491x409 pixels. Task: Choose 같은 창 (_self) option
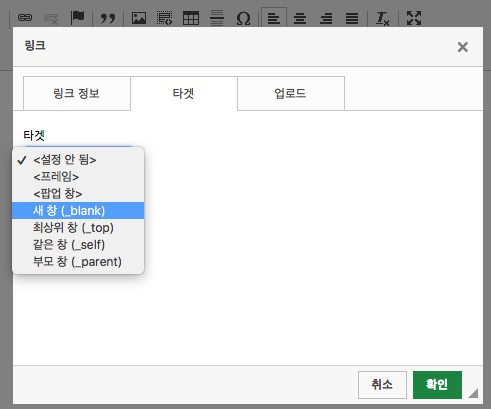tap(78, 245)
